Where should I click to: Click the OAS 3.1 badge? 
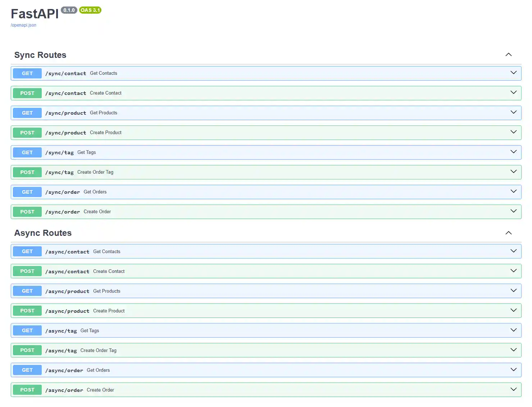click(90, 10)
